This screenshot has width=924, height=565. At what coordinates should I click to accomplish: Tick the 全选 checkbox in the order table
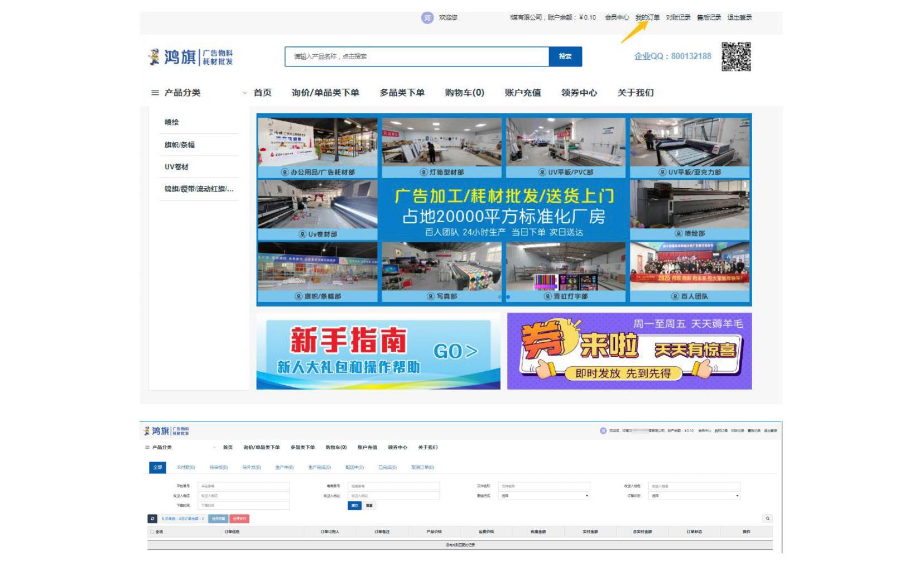click(x=152, y=532)
